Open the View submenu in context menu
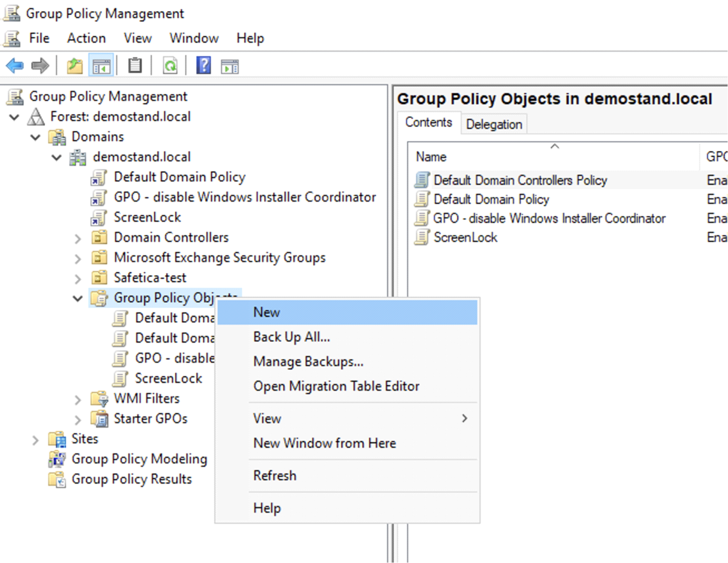 pos(267,419)
